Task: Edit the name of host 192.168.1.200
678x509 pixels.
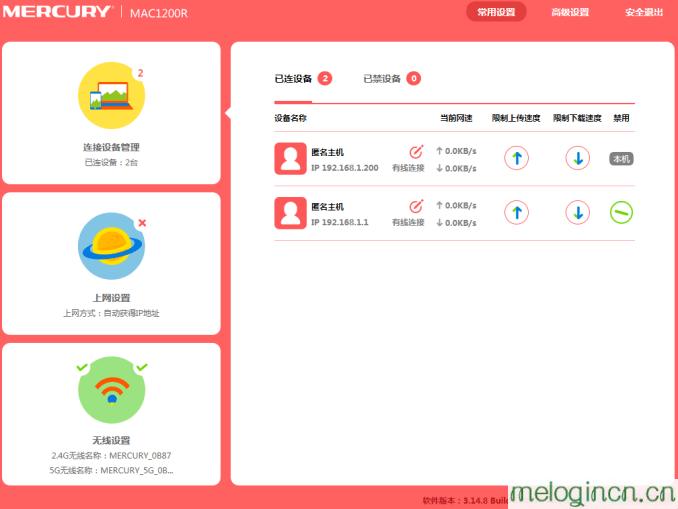Action: (x=416, y=152)
